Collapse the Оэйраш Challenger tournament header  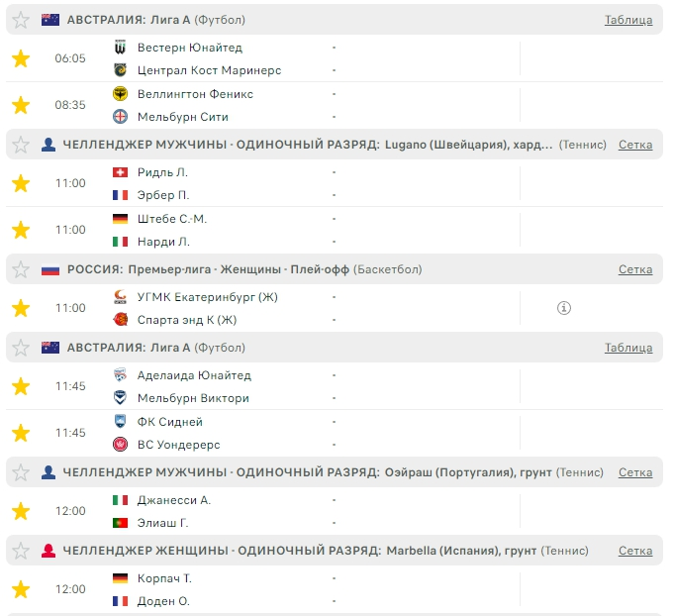[x=297, y=472]
